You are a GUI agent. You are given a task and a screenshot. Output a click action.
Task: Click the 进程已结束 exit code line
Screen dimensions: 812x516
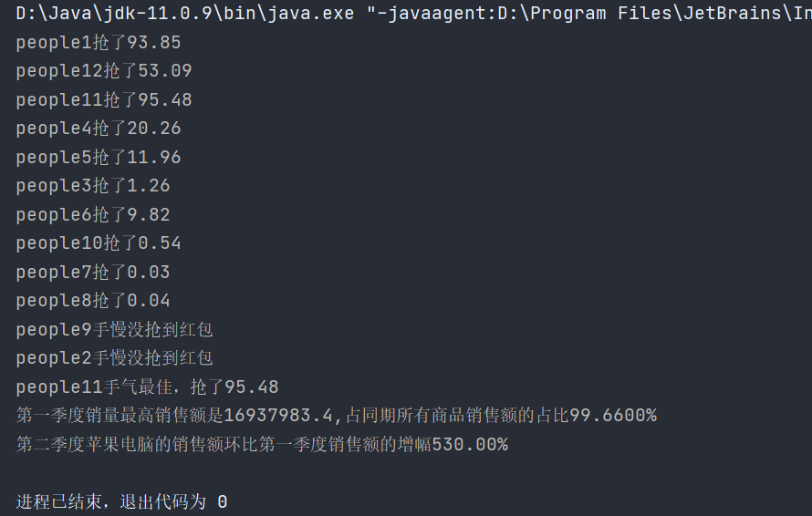click(121, 502)
